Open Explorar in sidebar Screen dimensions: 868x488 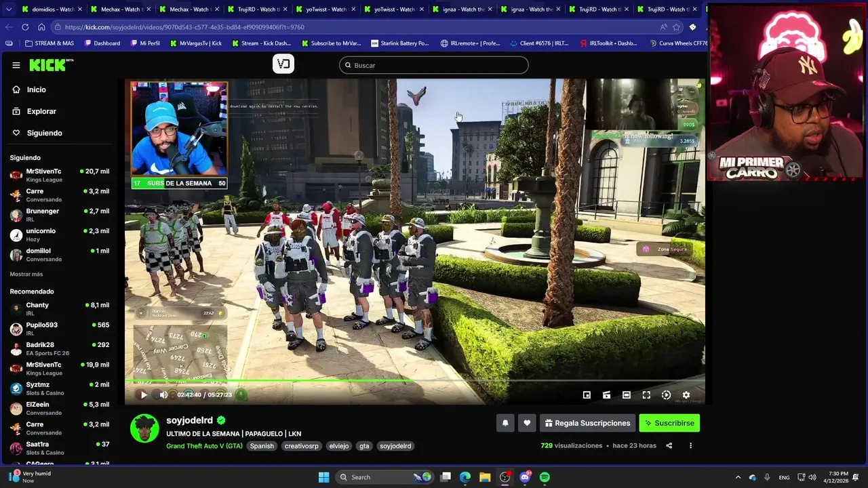[41, 111]
